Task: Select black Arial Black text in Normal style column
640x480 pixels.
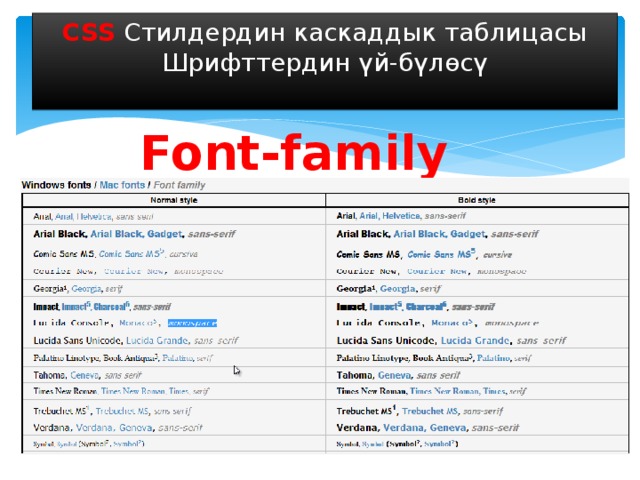Action: [x=60, y=234]
